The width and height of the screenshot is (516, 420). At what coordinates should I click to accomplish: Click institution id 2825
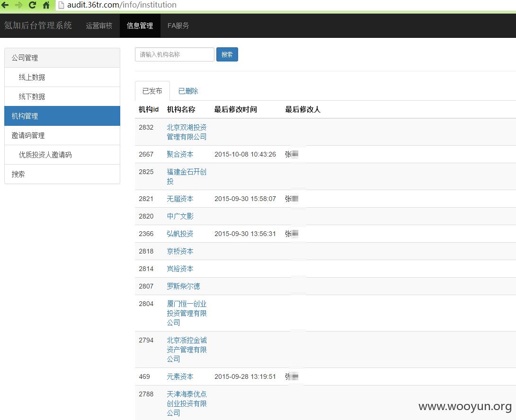click(x=146, y=172)
